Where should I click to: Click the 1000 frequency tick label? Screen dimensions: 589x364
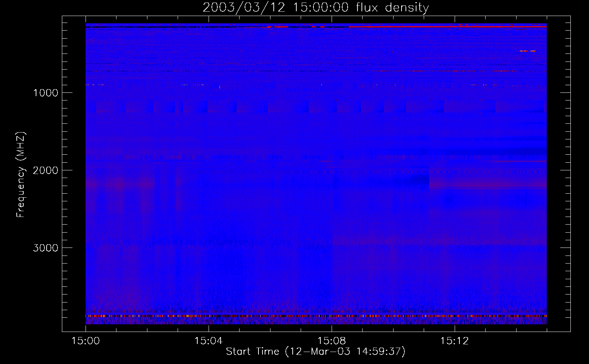(x=46, y=93)
